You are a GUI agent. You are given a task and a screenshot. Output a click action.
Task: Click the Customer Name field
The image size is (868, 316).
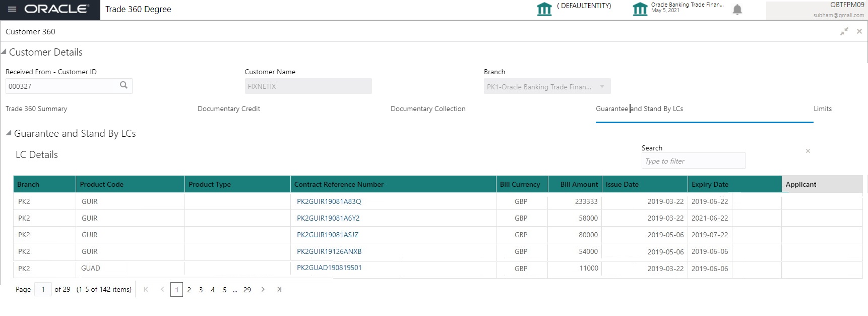point(308,86)
